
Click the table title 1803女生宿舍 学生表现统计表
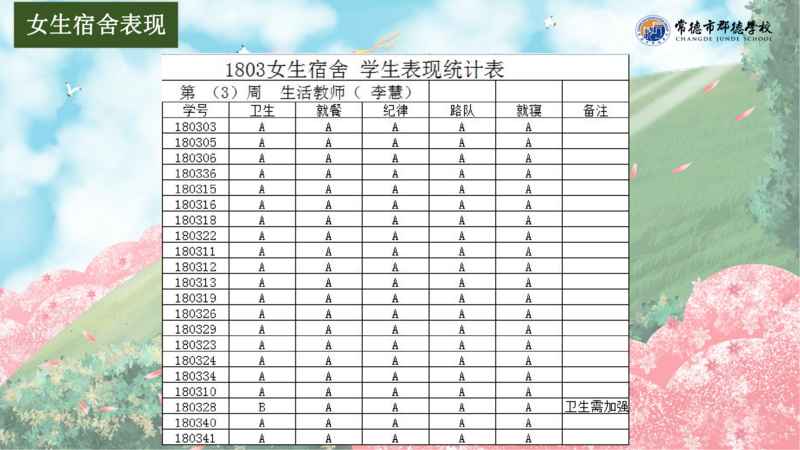point(365,69)
